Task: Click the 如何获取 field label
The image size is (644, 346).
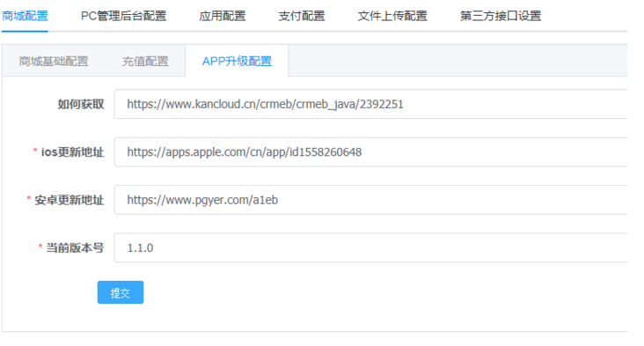Action: tap(81, 105)
